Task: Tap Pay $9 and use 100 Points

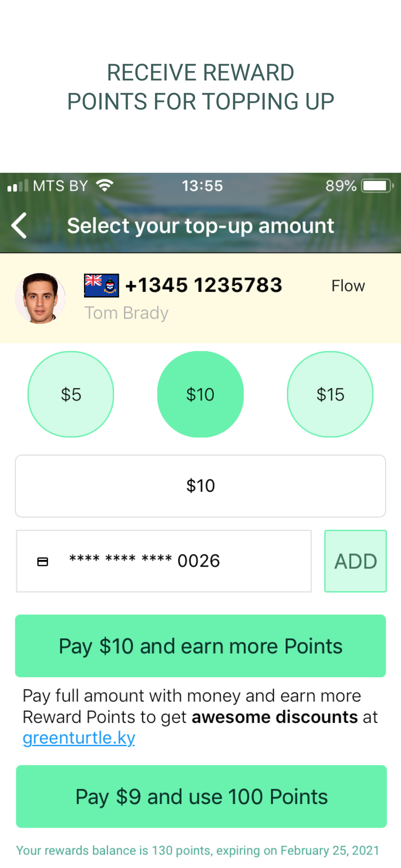Action: coord(201,796)
